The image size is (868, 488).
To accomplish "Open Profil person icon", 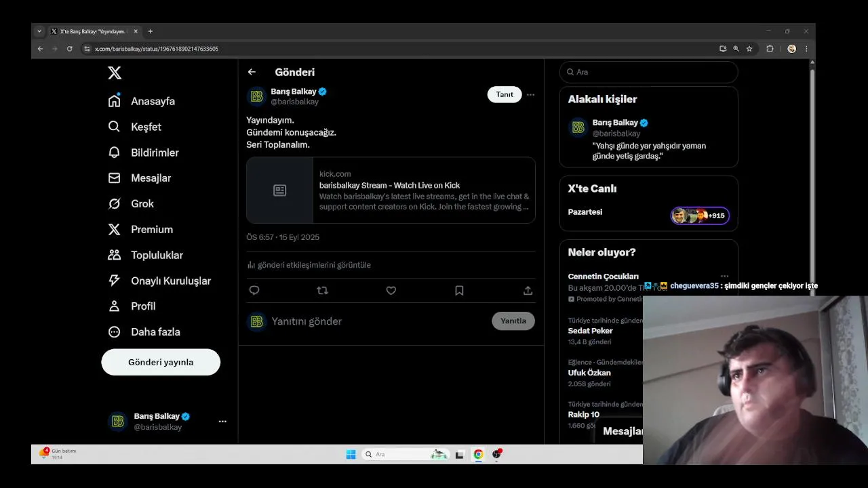I will (115, 306).
